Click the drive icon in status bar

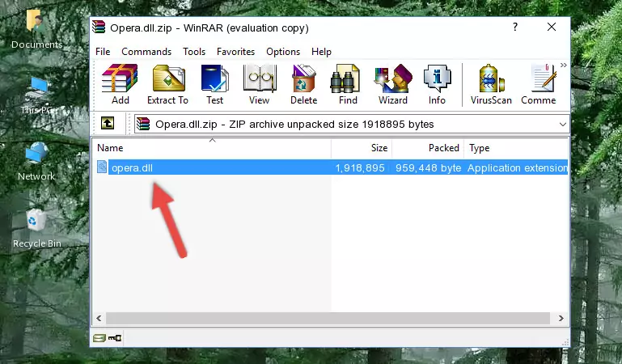click(x=99, y=338)
